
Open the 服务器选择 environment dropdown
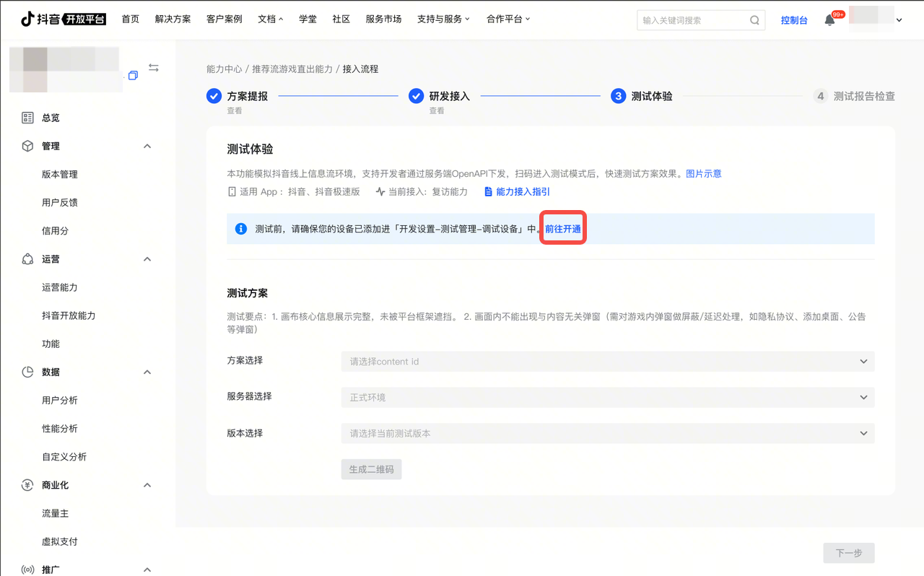click(x=607, y=397)
